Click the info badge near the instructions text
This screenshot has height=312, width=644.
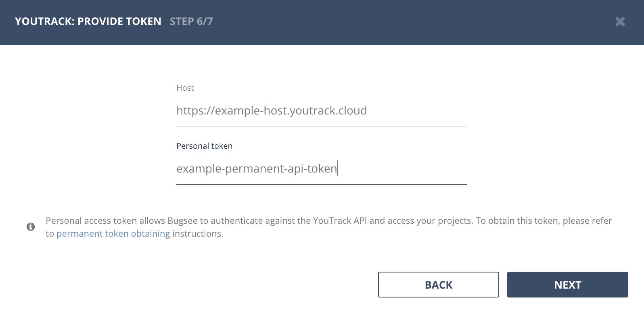click(31, 227)
